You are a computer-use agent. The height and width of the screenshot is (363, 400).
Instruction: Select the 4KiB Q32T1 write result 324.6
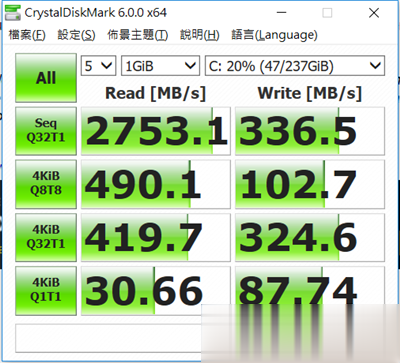point(310,237)
